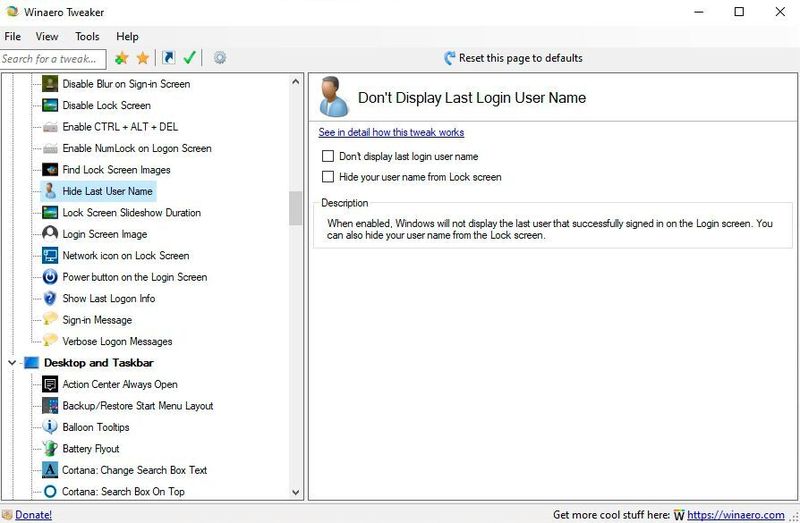
Task: Select Show Last Logon Info text
Action: click(109, 298)
